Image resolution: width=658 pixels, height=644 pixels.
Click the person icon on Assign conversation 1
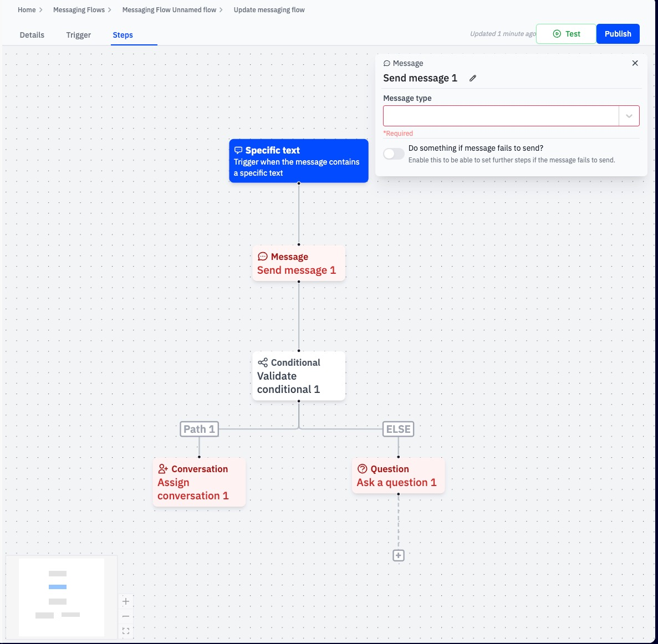164,469
